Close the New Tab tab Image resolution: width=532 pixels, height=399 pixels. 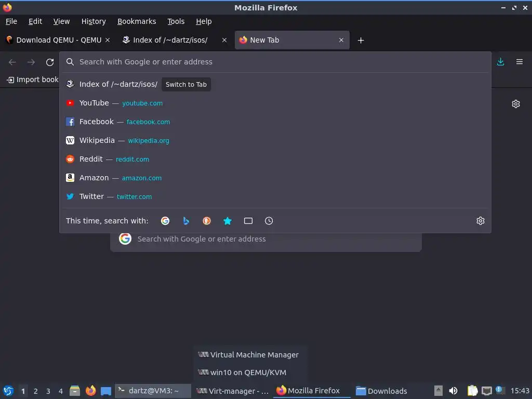point(341,40)
